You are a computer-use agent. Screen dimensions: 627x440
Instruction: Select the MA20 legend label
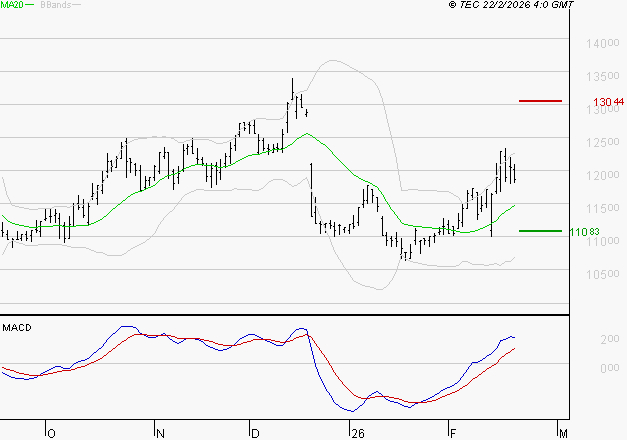tap(12, 5)
